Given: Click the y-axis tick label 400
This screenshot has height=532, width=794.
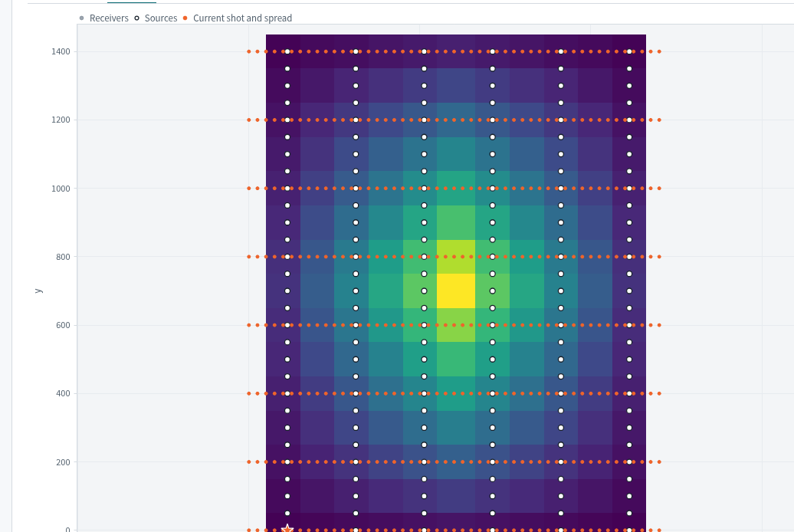Looking at the screenshot, I should click(64, 394).
